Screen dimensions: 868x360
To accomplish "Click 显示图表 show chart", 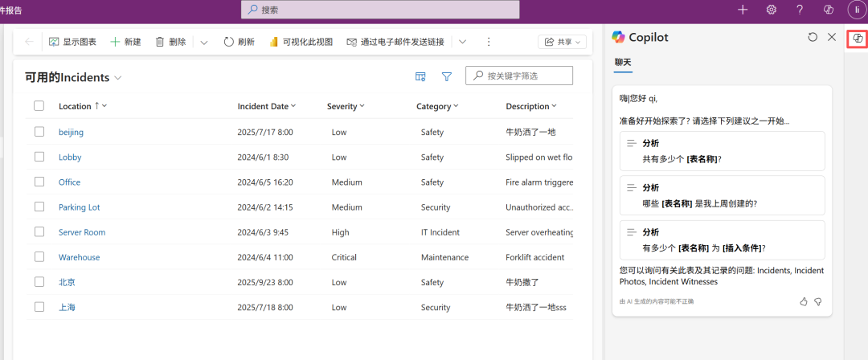I will [72, 42].
